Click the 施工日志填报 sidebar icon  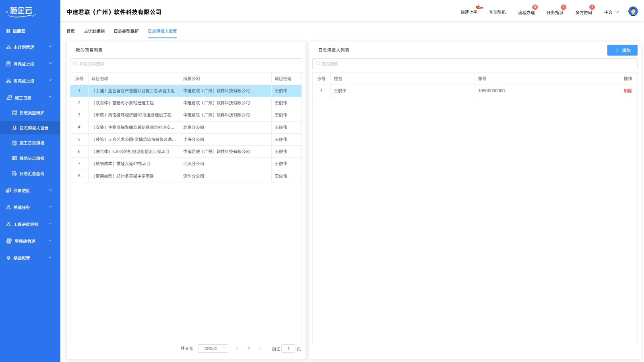click(x=14, y=143)
